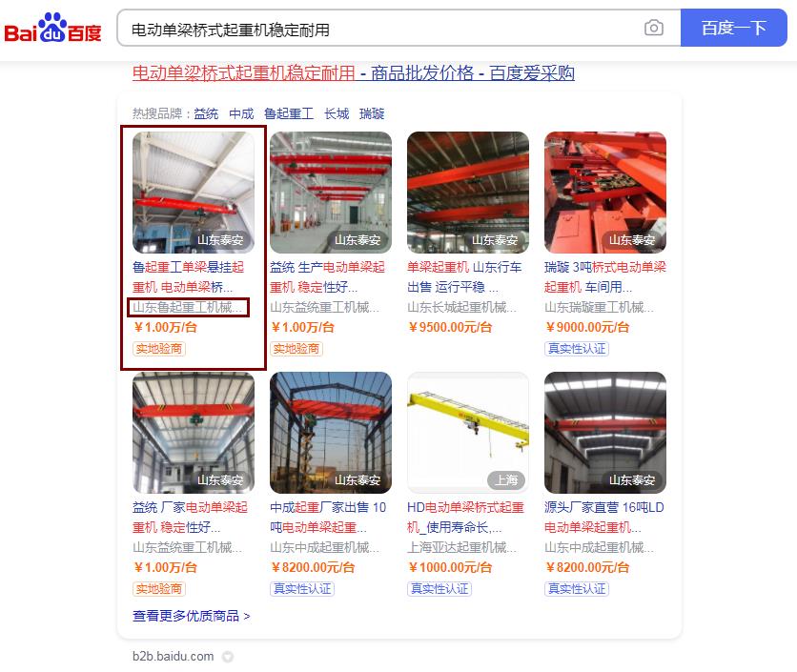Open 瑞璇 3吨桥式电动单梁 product title
This screenshot has width=797, height=672.
(x=604, y=277)
